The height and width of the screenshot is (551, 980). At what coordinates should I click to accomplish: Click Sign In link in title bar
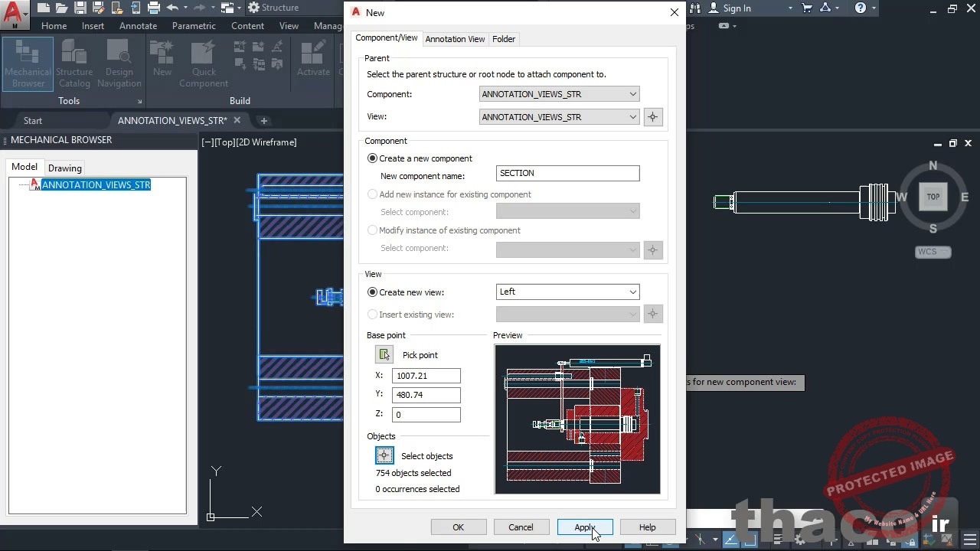[737, 8]
